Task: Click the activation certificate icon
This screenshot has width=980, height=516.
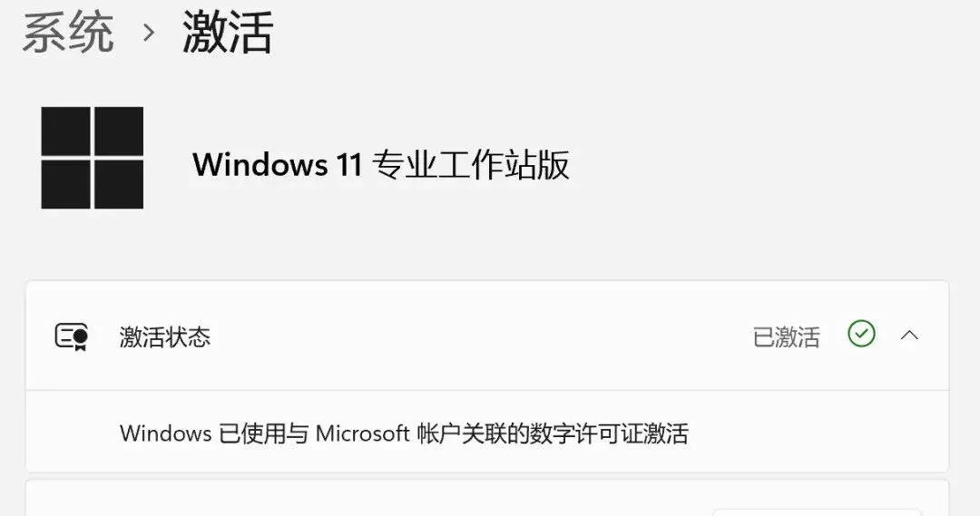Action: [x=72, y=336]
